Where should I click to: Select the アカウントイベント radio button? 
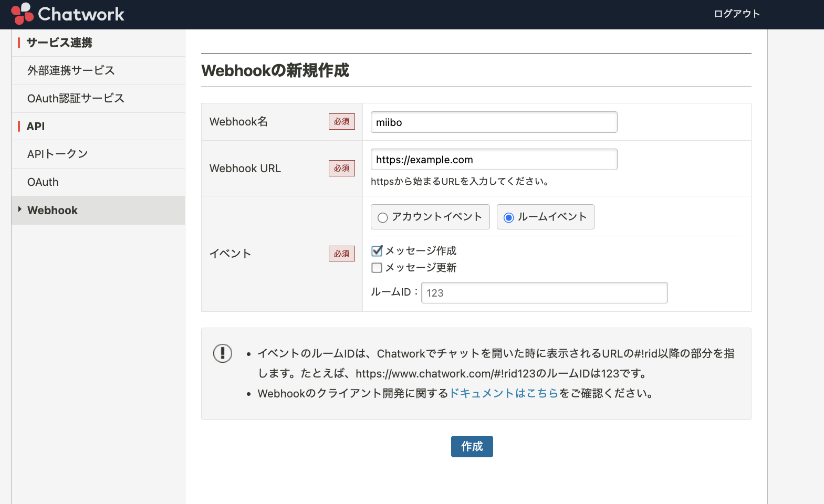383,217
